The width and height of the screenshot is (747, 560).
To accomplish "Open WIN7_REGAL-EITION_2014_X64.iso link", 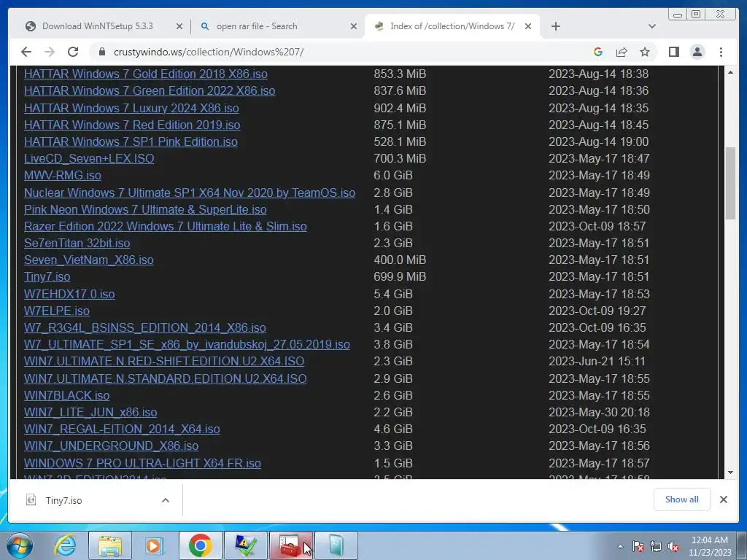I will (122, 429).
